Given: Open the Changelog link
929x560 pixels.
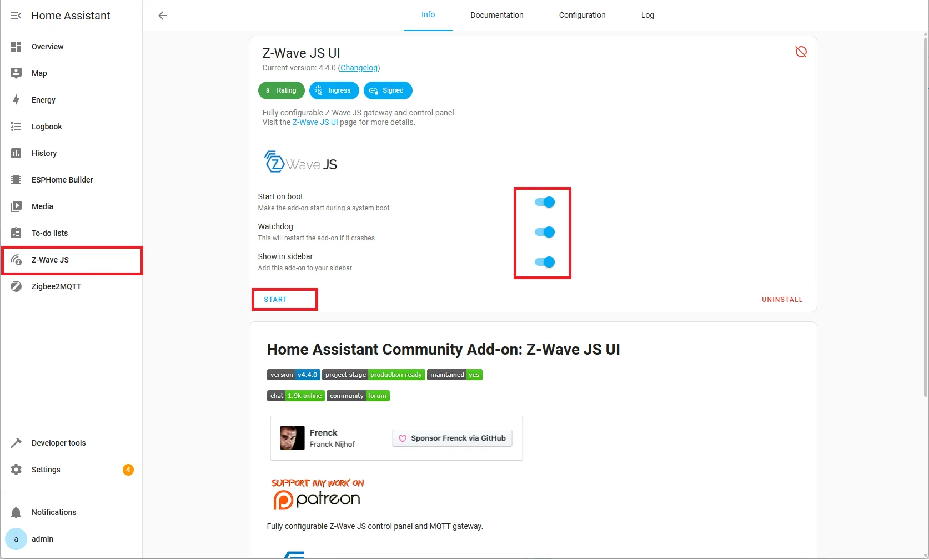Looking at the screenshot, I should click(359, 68).
